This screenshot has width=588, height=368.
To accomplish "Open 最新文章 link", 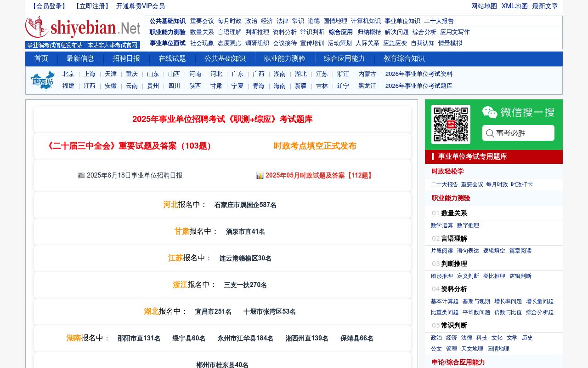I will (545, 6).
